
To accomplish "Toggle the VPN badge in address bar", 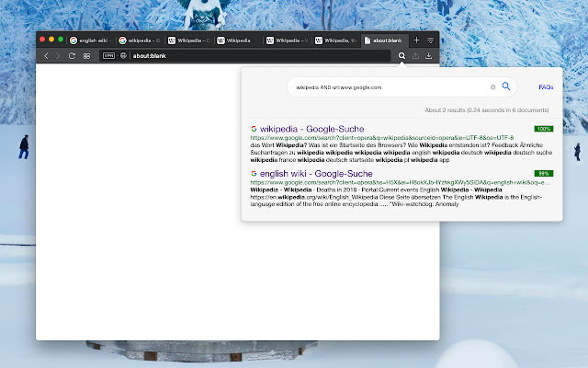I will [x=108, y=55].
